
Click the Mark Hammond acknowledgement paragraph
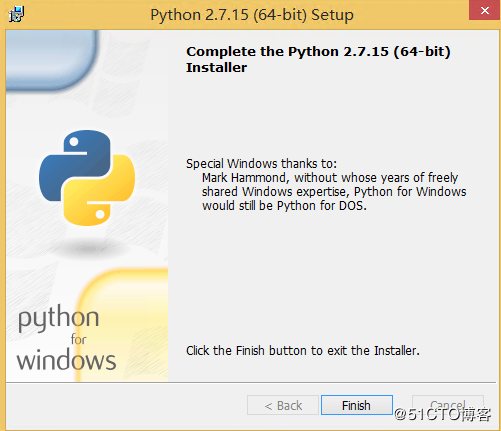coord(334,192)
